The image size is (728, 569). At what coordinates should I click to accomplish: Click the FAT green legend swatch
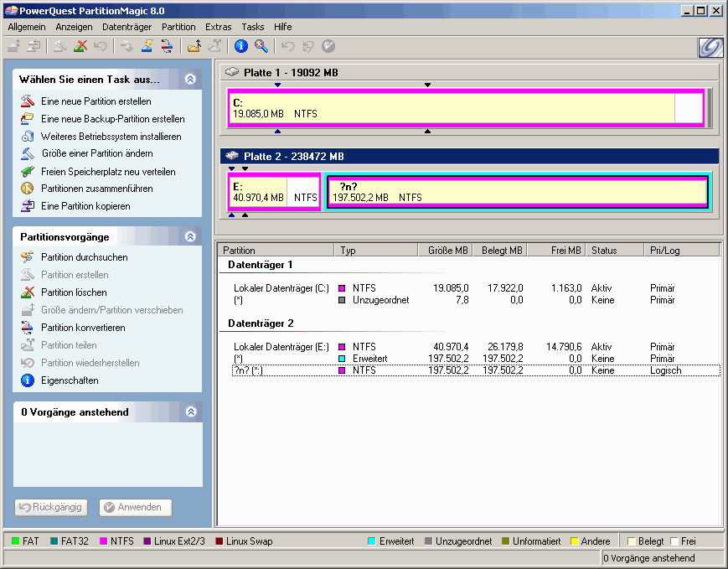pyautogui.click(x=15, y=541)
